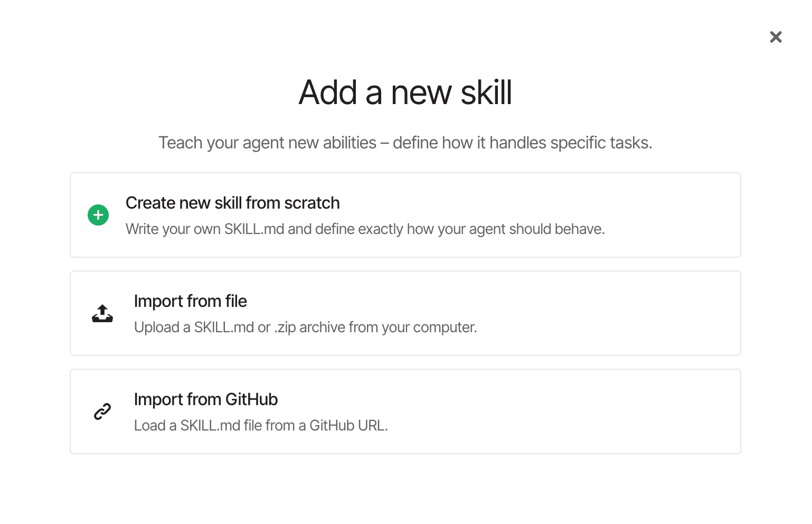Click the Import from file title text
Image resolution: width=812 pixels, height=524 pixels.
tap(191, 301)
